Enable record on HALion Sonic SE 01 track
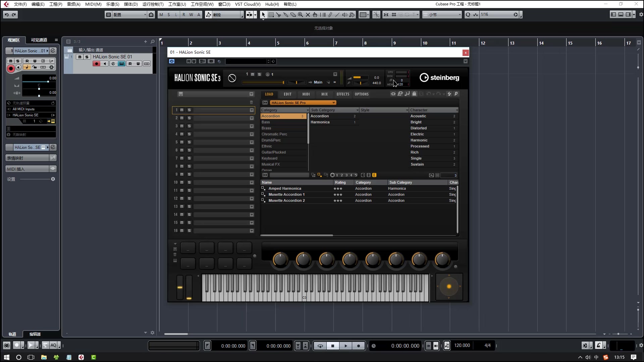The width and height of the screenshot is (644, 362). click(97, 64)
